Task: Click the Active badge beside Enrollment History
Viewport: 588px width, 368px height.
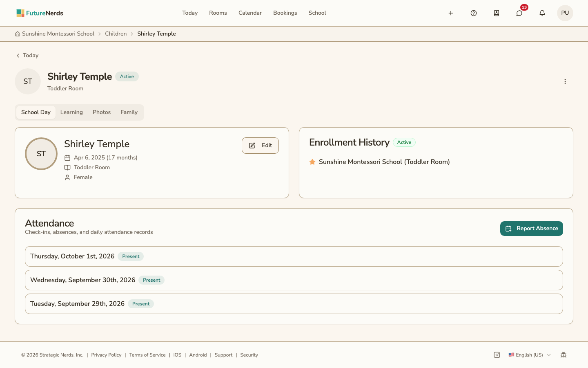Action: 404,142
